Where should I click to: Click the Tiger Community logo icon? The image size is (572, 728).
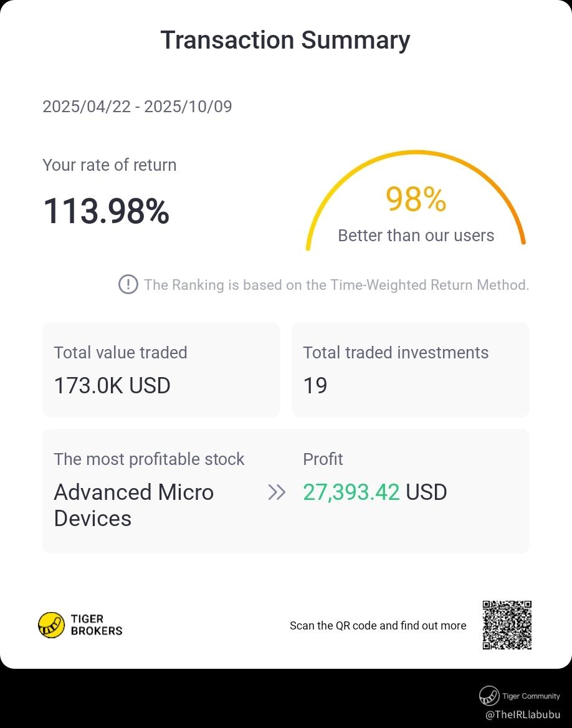click(489, 696)
